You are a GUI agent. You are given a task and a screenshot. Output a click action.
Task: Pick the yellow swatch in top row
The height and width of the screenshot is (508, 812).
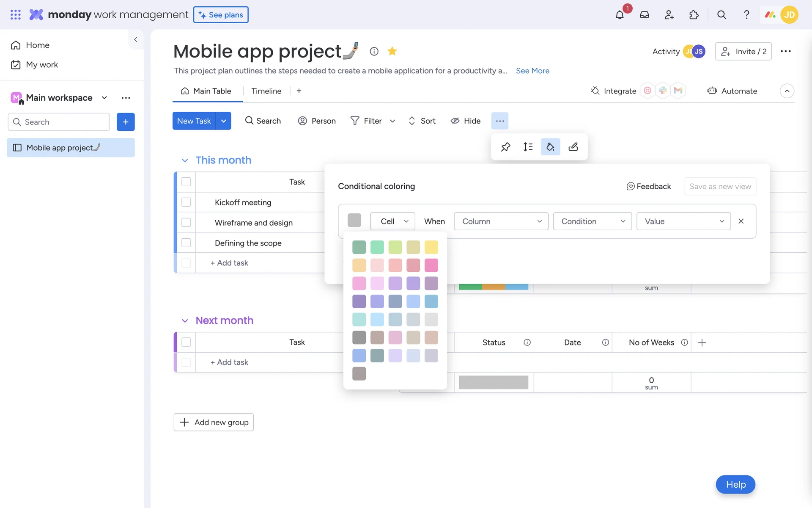[431, 247]
